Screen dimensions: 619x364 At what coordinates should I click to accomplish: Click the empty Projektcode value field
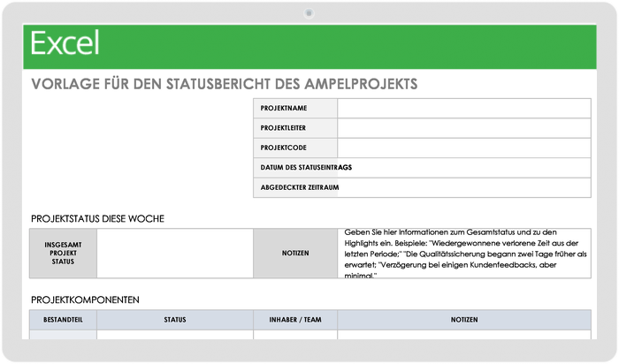coord(464,148)
